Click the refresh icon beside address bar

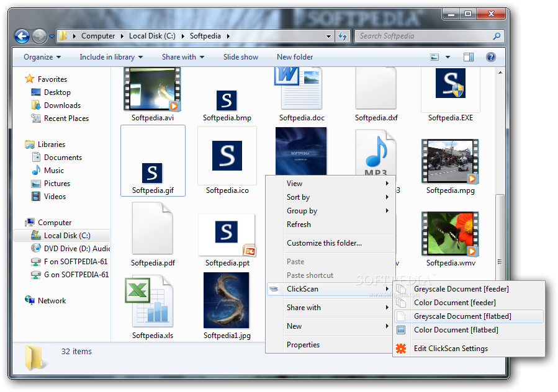[343, 36]
